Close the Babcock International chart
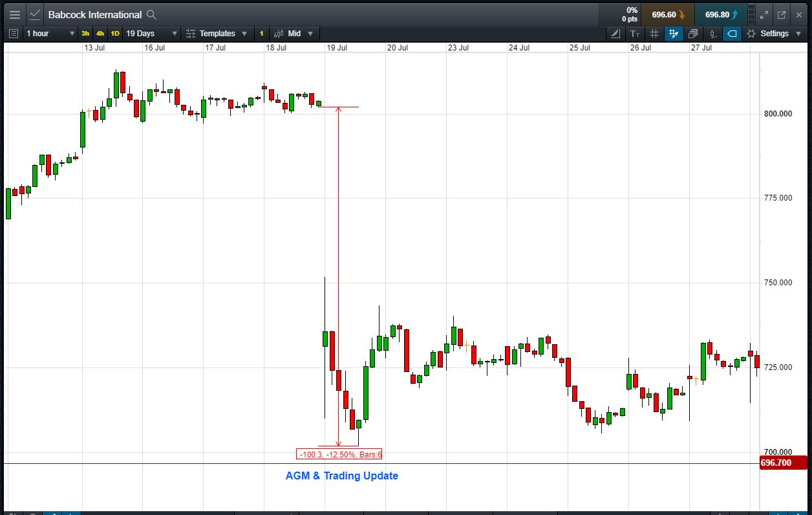The width and height of the screenshot is (812, 515). pos(799,14)
